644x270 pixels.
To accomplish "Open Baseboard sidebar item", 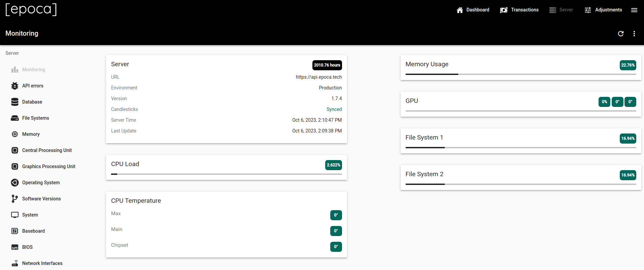I will click(33, 231).
